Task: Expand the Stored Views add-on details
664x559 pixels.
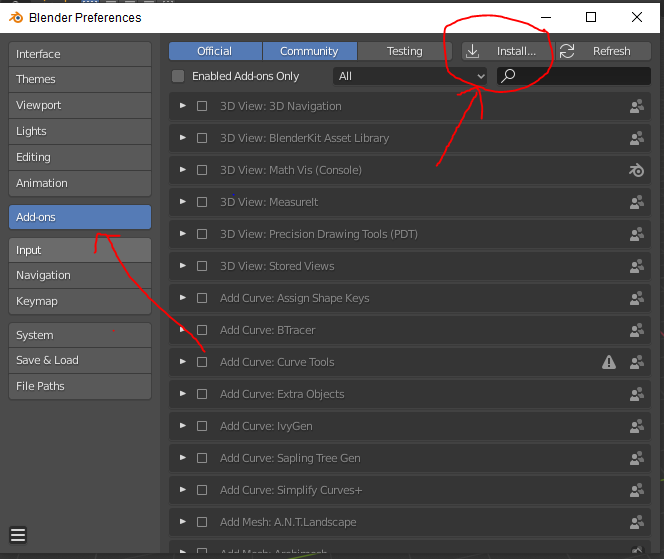Action: 183,266
